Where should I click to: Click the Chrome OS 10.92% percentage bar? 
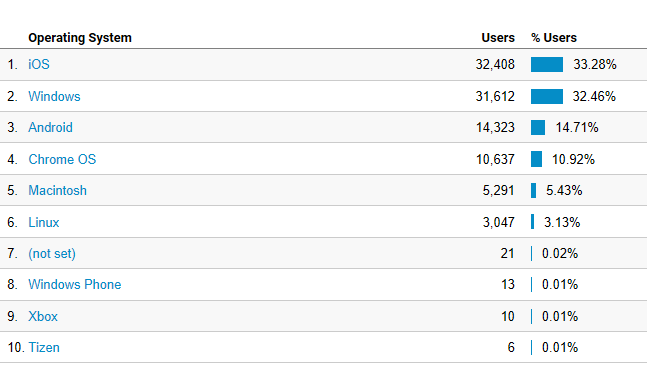pos(536,159)
